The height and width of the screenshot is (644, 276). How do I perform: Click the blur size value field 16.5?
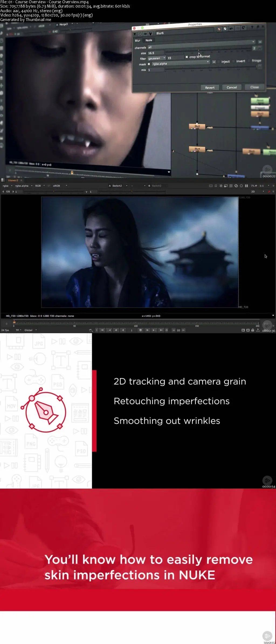pos(156,53)
